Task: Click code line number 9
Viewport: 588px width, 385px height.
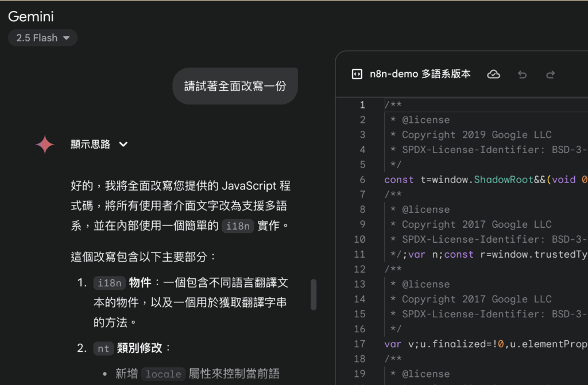Action: pos(362,224)
